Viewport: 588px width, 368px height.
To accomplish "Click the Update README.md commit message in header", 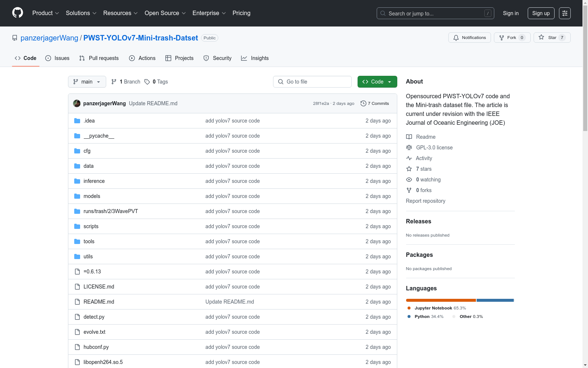I will click(x=153, y=103).
